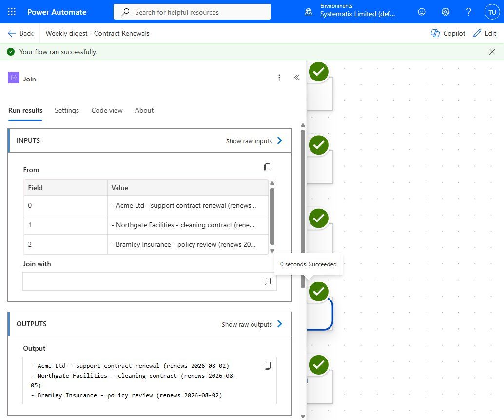This screenshot has width=504, height=420.
Task: Switch to the Run results tab
Action: [25, 110]
